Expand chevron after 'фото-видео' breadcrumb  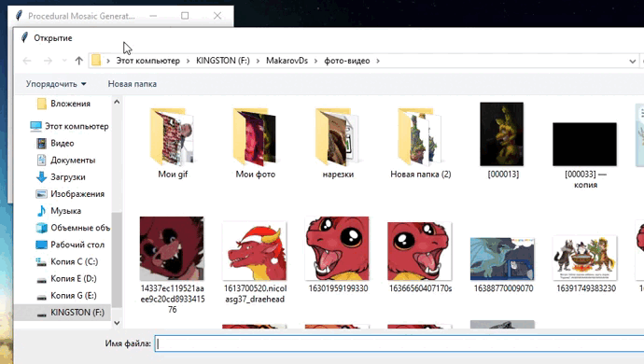click(378, 61)
